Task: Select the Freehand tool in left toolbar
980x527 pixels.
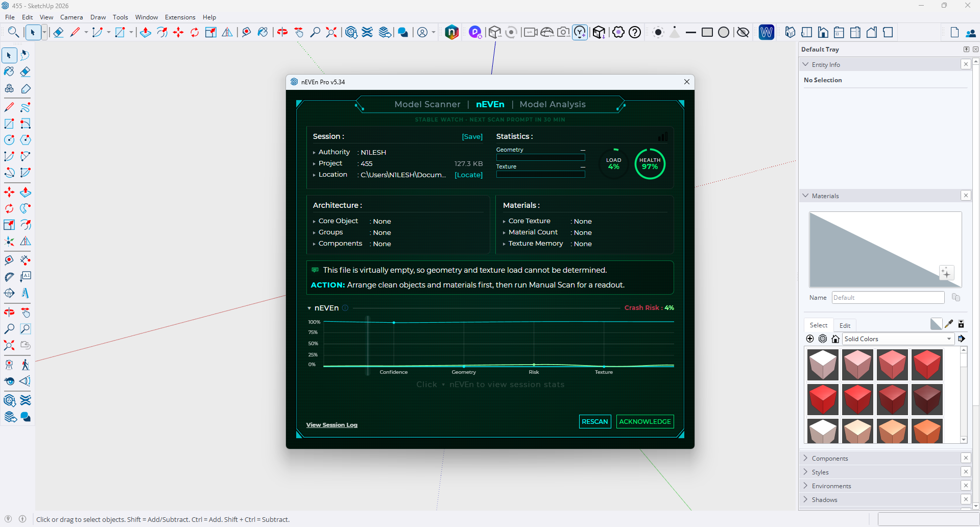Action: coord(25,107)
